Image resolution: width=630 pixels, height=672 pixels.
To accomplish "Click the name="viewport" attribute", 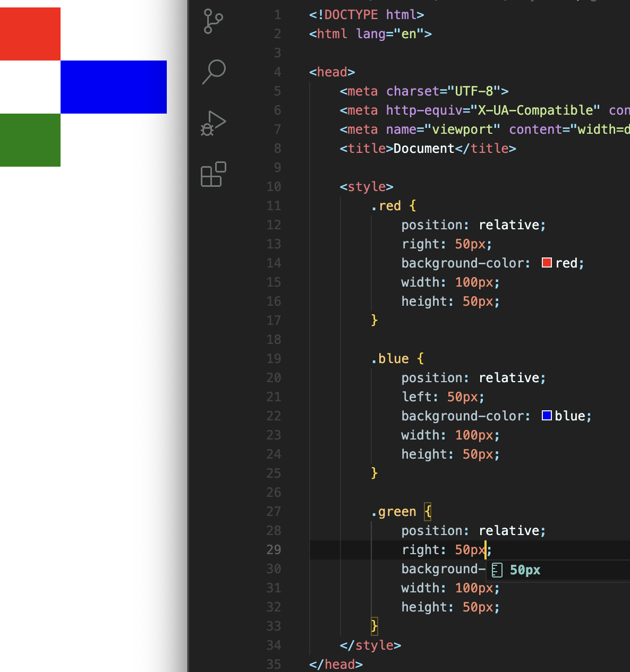I will pos(443,130).
